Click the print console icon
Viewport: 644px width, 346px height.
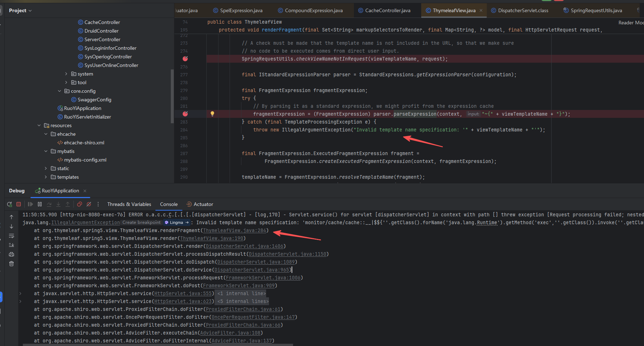[x=11, y=254]
